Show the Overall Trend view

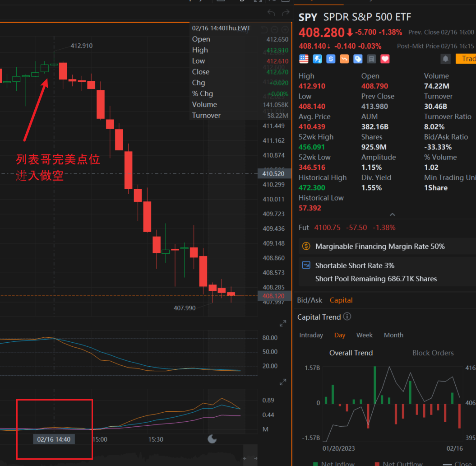[x=351, y=353]
